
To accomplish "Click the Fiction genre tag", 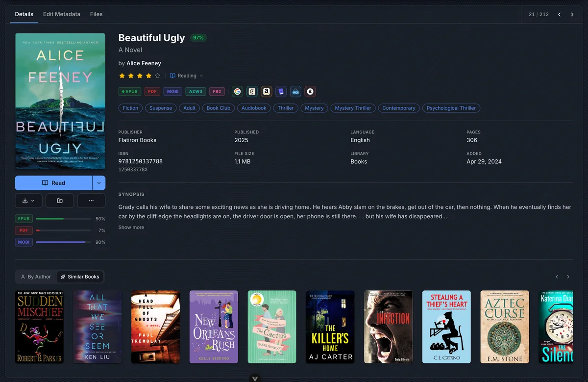I will 130,108.
